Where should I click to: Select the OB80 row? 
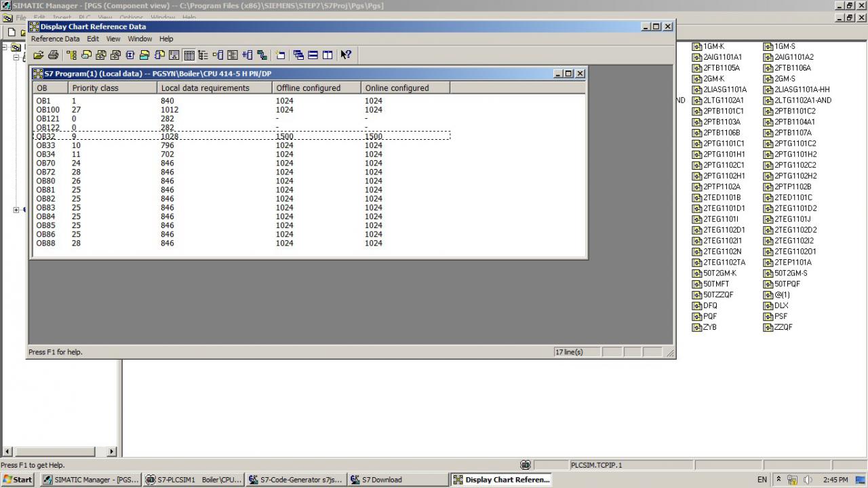(x=241, y=181)
